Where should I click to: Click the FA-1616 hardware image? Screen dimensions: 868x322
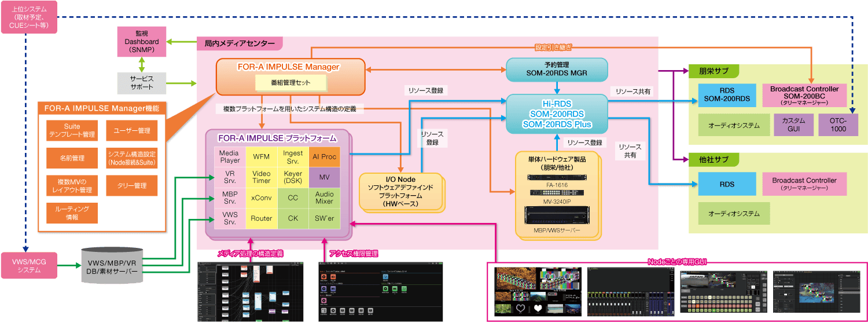point(557,177)
